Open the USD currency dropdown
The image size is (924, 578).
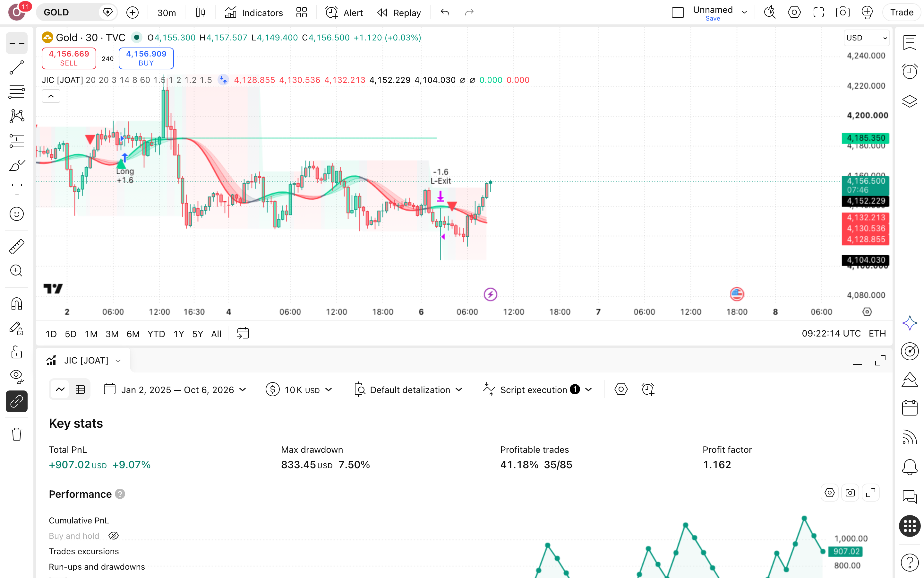pos(866,38)
